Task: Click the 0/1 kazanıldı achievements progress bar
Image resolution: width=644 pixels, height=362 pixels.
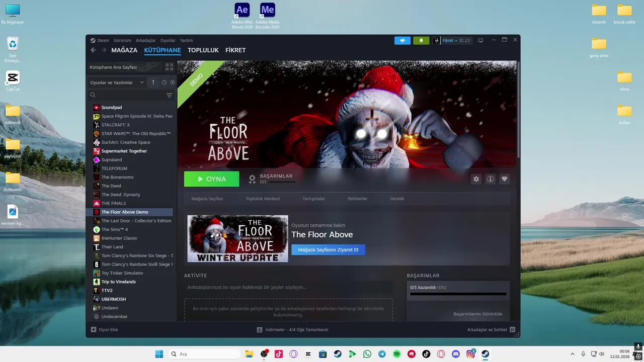Action: [x=458, y=294]
